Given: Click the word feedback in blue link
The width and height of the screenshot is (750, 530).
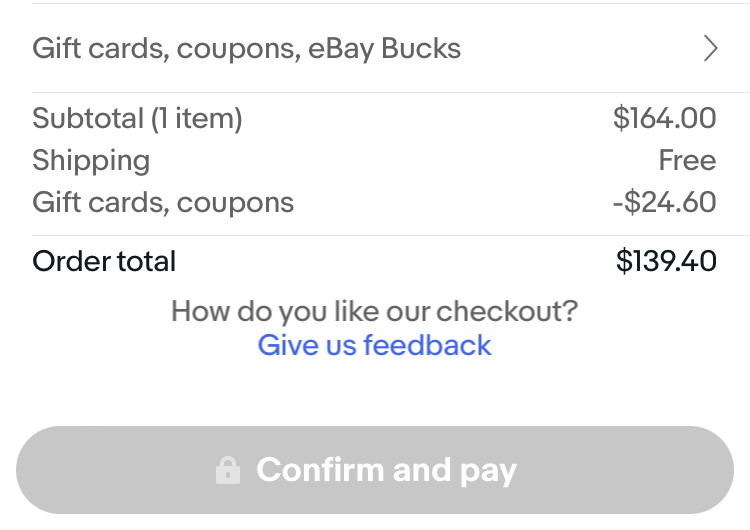Looking at the screenshot, I should (x=427, y=345).
